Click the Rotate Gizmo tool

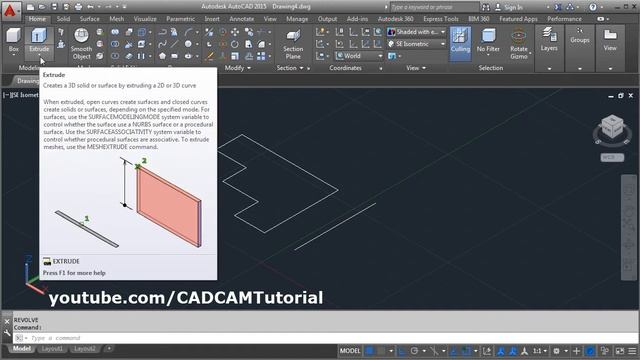click(519, 44)
